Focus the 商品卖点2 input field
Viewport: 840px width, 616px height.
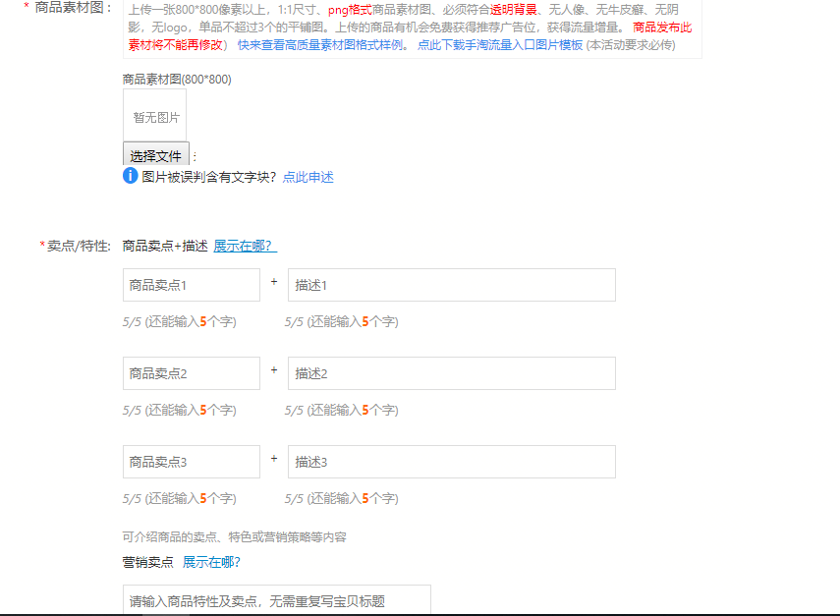tap(192, 373)
